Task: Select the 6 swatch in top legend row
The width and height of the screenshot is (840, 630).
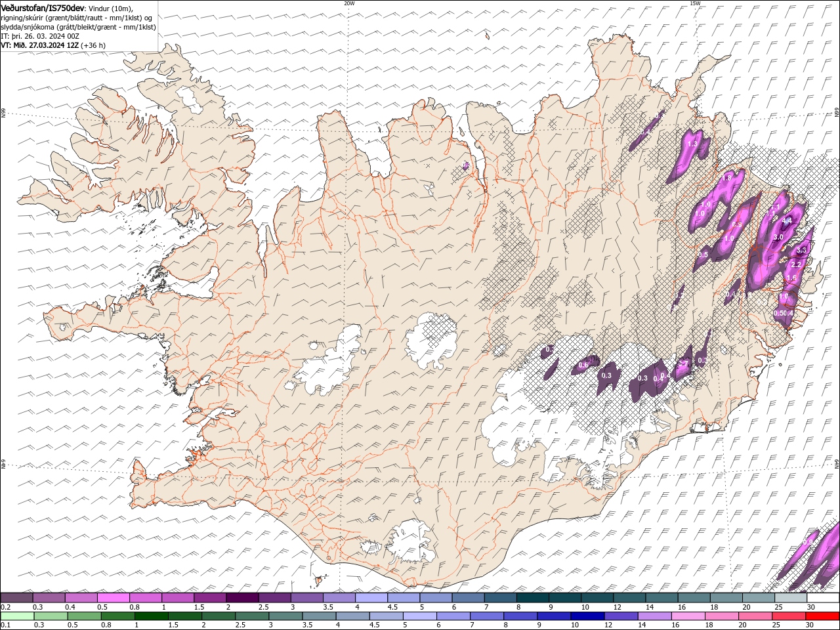Action: tap(468, 598)
